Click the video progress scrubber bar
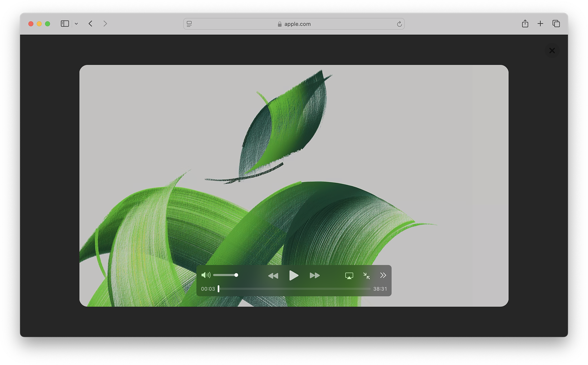This screenshot has width=588, height=365. coord(294,289)
